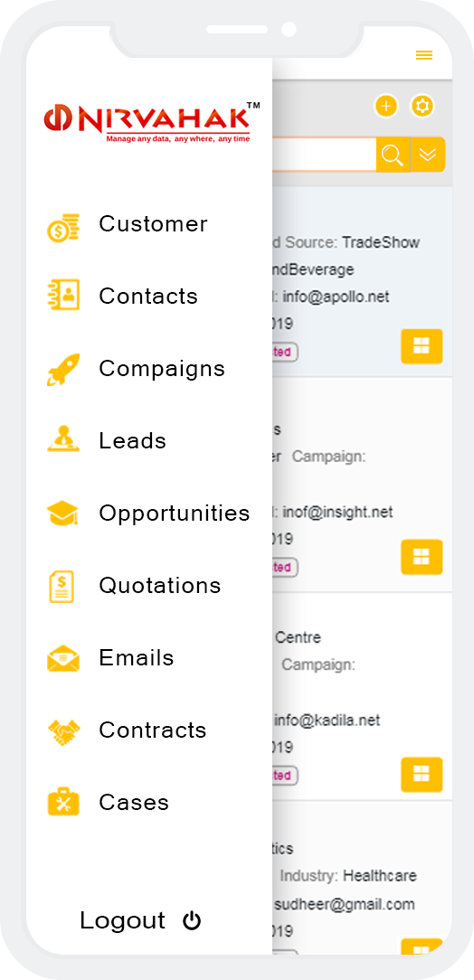Expand the search filter double-chevron
The image size is (474, 980).
pyautogui.click(x=428, y=155)
